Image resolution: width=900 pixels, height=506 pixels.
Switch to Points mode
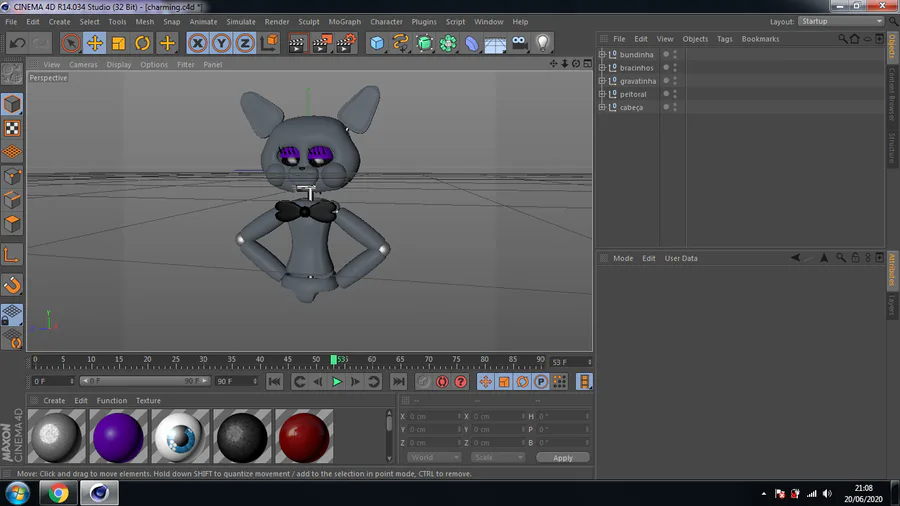[12, 176]
